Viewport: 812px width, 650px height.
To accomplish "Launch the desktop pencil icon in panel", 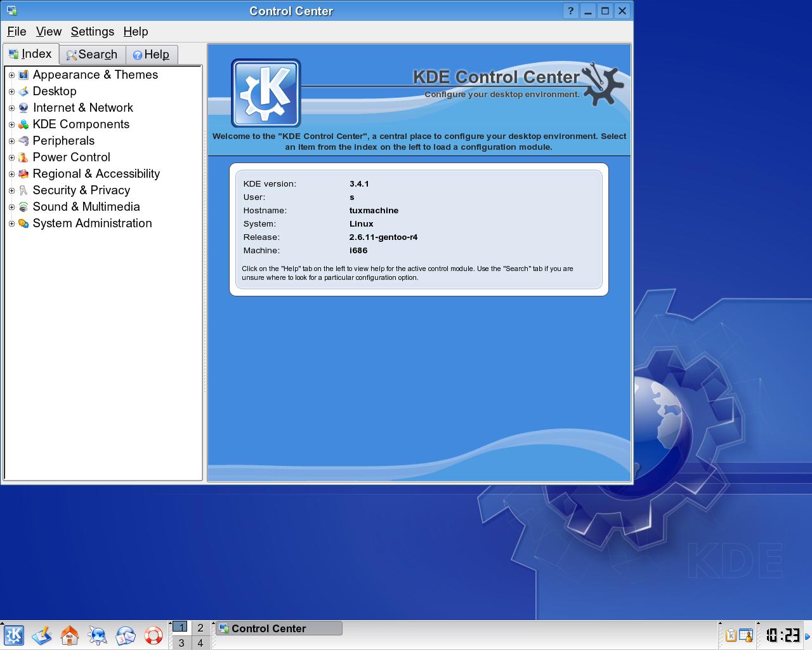I will [x=42, y=635].
